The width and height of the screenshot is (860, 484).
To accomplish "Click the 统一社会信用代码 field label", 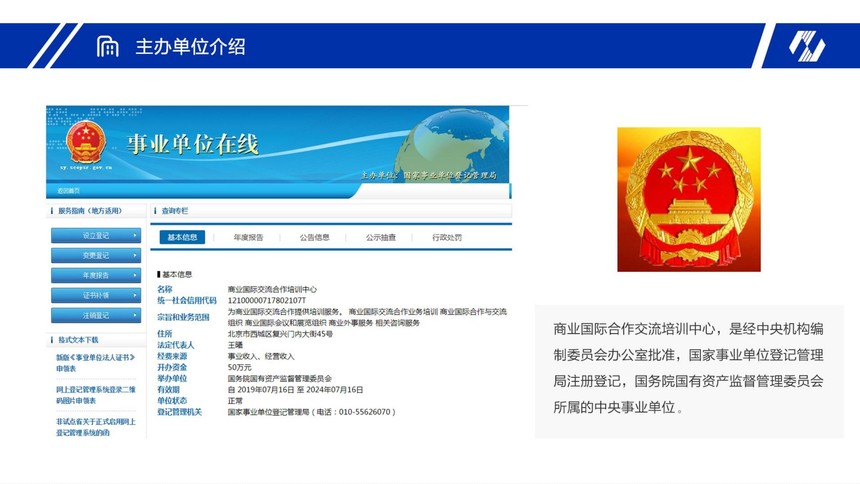I will 186,300.
